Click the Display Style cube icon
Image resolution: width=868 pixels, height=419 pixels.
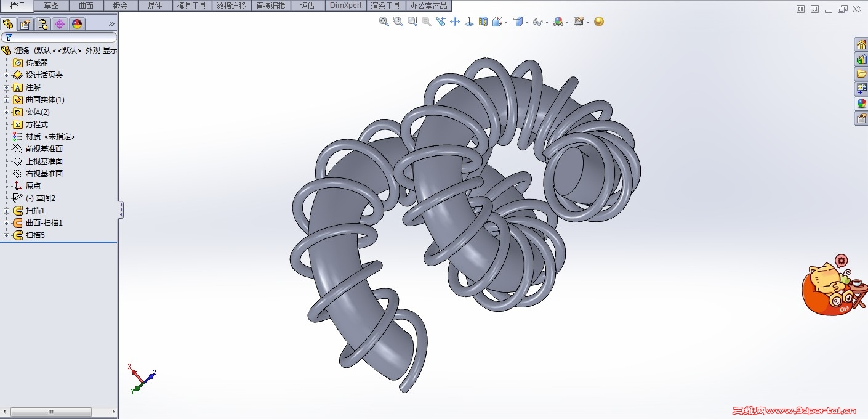518,22
